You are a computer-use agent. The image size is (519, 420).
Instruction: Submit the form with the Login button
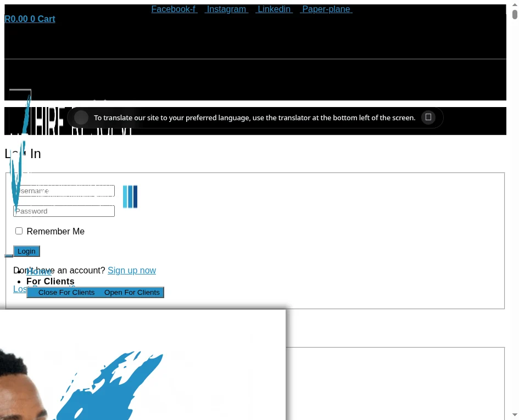coord(26,251)
